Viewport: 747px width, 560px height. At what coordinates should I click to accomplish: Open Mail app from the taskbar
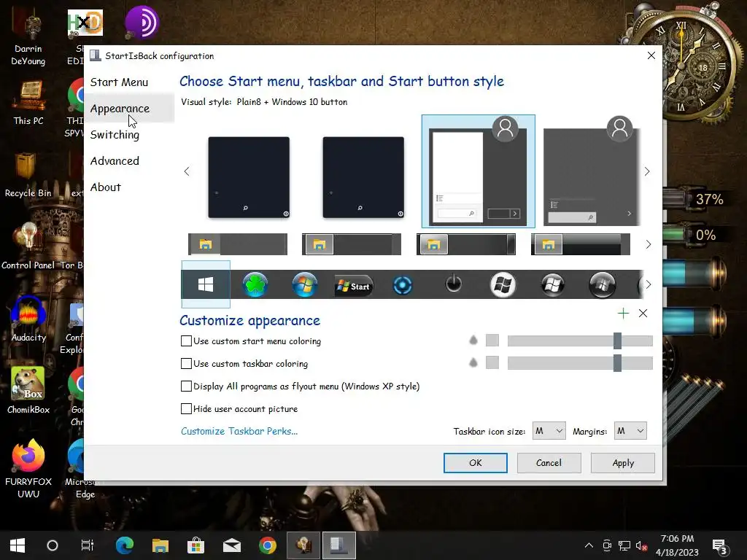coord(231,545)
